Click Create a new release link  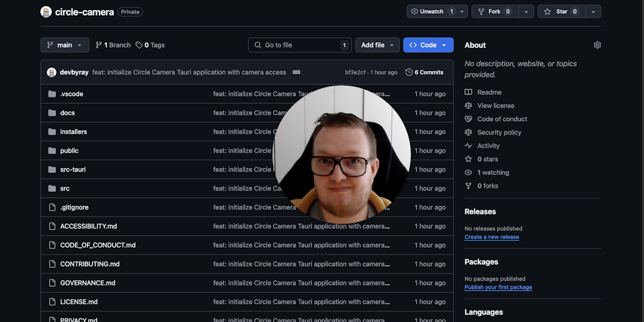[x=491, y=237]
